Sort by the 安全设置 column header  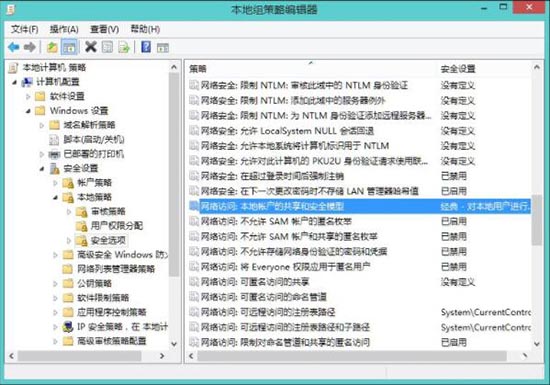pyautogui.click(x=484, y=69)
